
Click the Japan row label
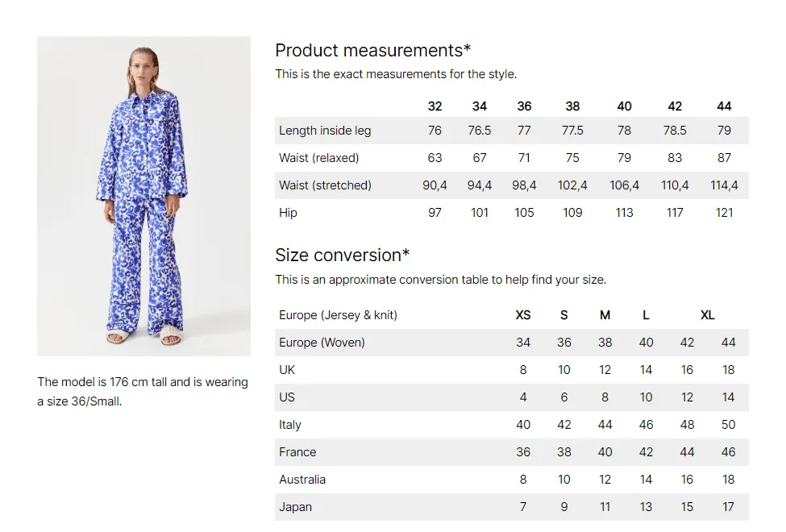[x=295, y=507]
